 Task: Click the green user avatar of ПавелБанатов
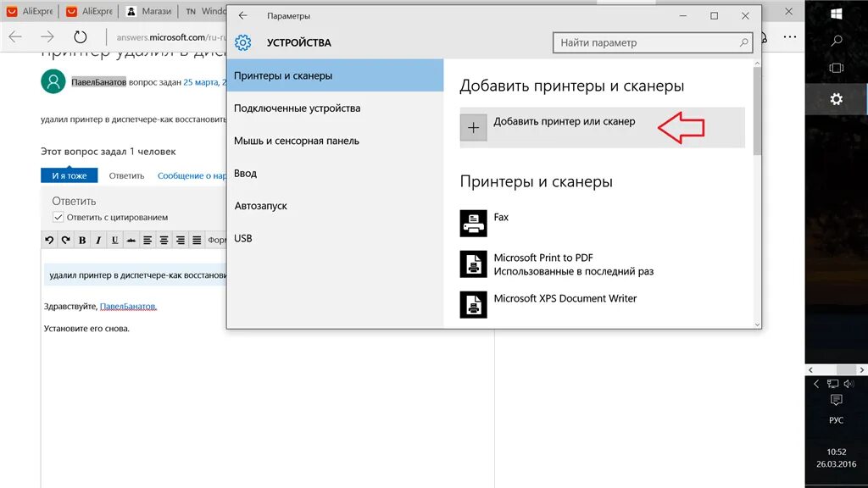tap(53, 81)
